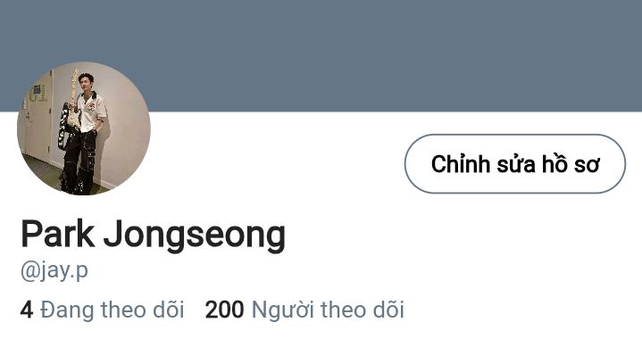The image size is (642, 364).
Task: Open the circular profile avatar photo
Action: 84,128
